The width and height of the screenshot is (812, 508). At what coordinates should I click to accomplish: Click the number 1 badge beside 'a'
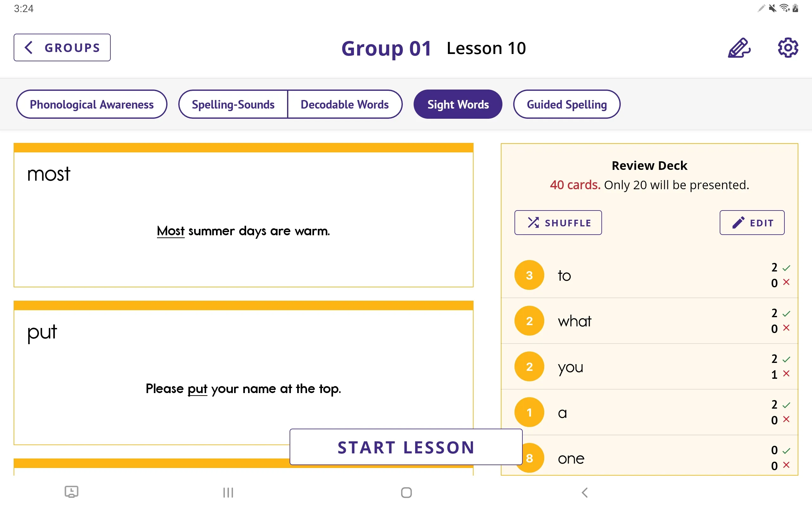(529, 412)
